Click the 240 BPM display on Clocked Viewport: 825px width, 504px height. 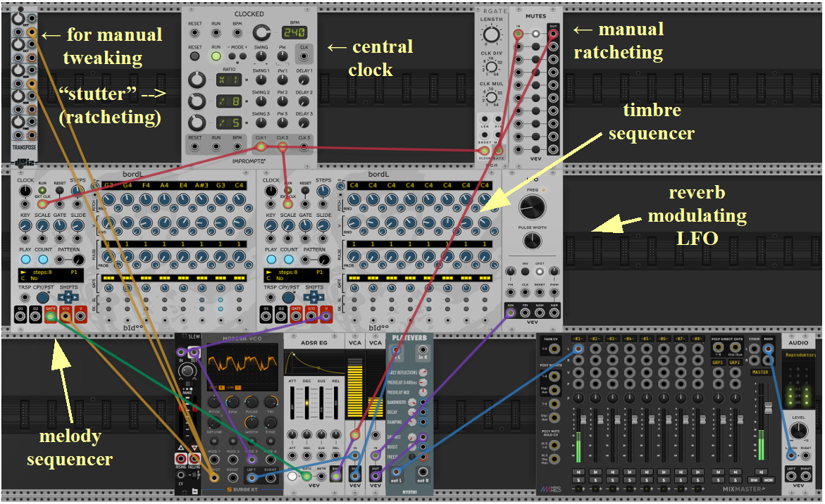pyautogui.click(x=294, y=32)
